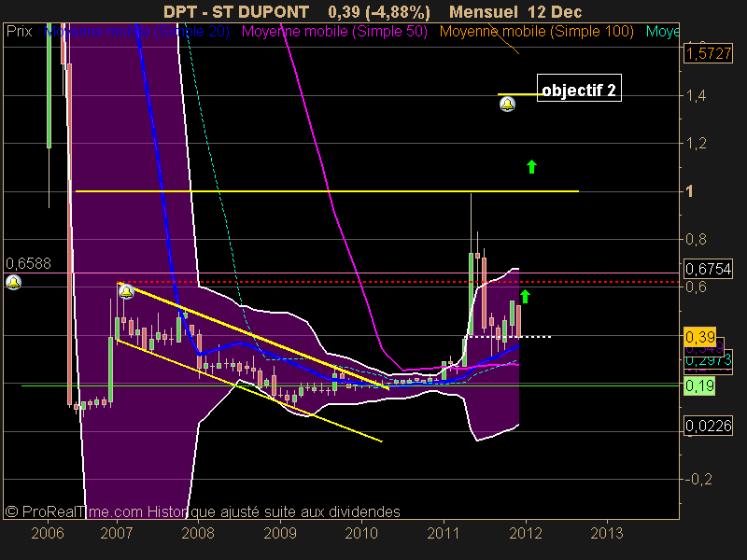Select the thin green horizontal support line
The width and height of the screenshot is (747, 560).
(350, 385)
